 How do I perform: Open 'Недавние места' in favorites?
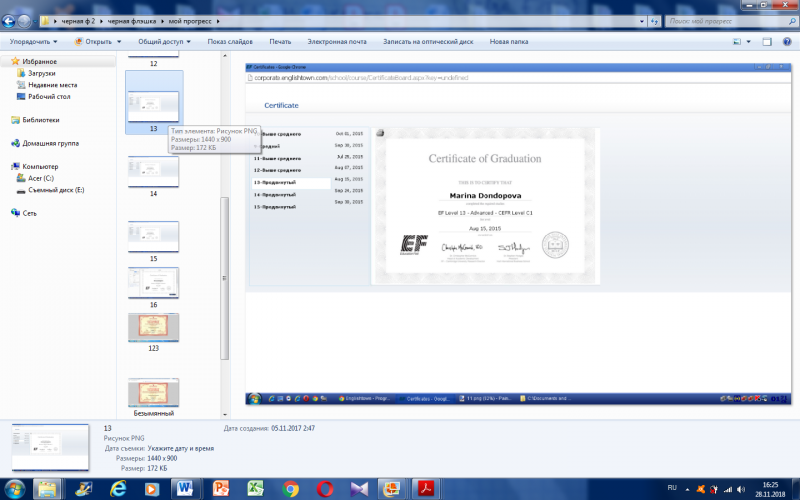coord(53,85)
